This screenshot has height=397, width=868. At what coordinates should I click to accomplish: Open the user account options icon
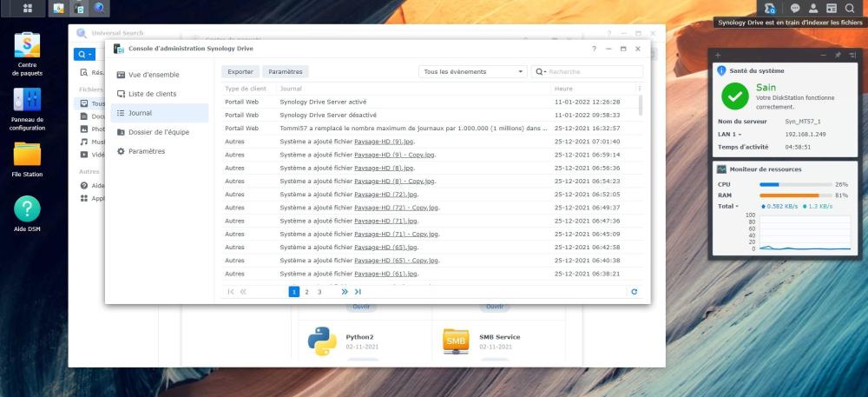point(813,9)
